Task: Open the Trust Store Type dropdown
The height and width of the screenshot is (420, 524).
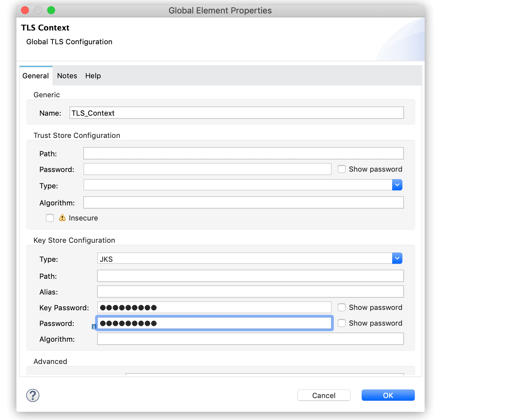Action: click(397, 185)
